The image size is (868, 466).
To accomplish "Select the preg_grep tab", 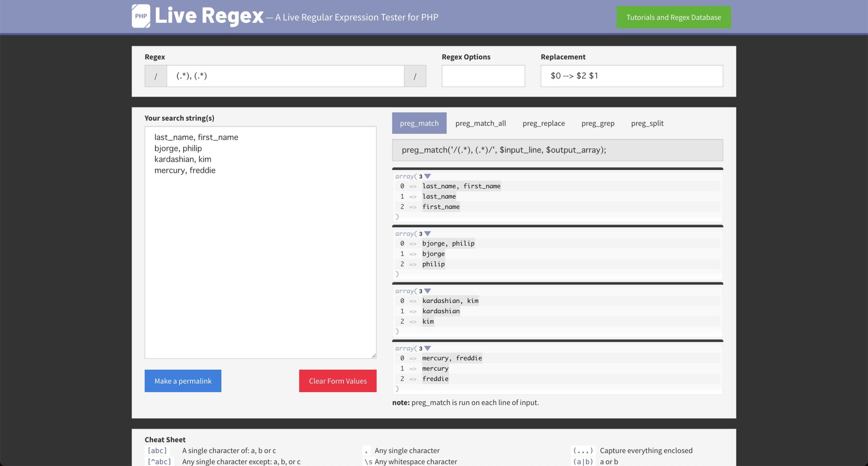I will tap(598, 123).
